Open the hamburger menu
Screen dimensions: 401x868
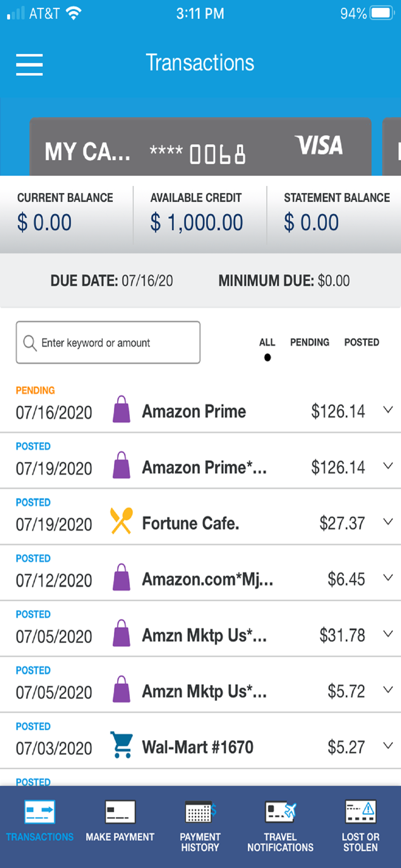pyautogui.click(x=29, y=65)
